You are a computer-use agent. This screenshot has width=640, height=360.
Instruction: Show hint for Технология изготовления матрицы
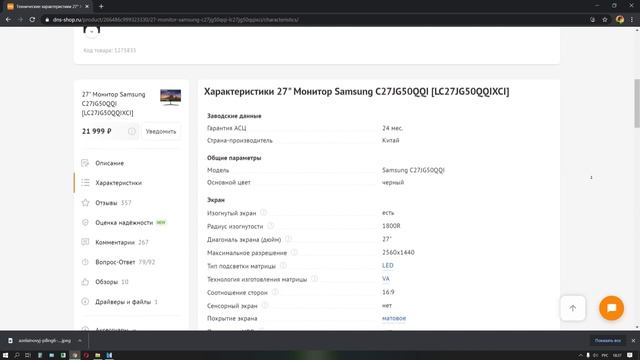pos(314,279)
